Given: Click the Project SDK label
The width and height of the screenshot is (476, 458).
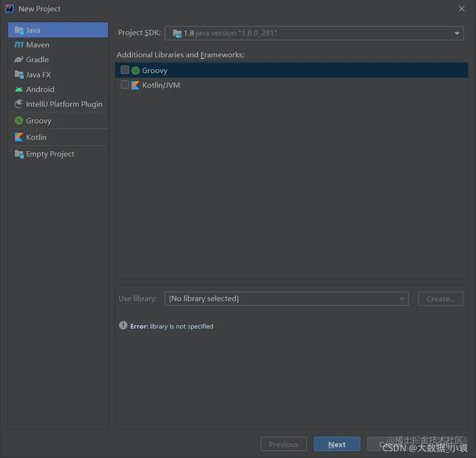Looking at the screenshot, I should [x=139, y=32].
